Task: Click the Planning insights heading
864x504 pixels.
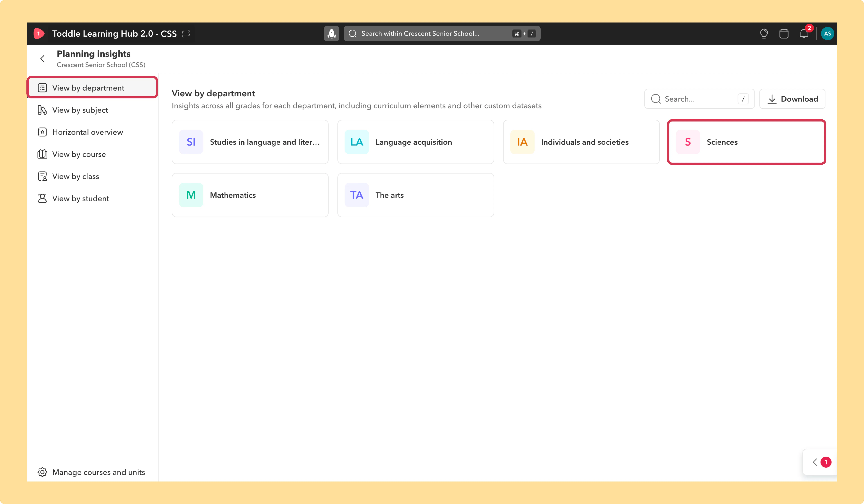Action: [94, 54]
